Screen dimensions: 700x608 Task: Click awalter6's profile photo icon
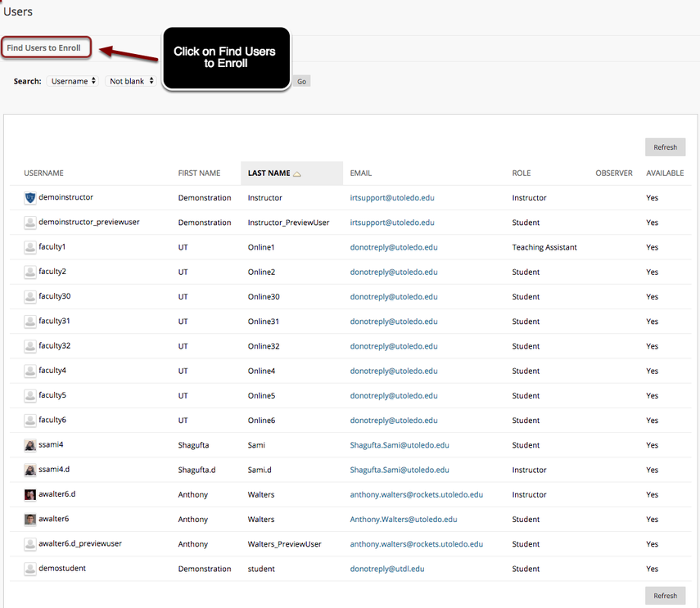point(30,519)
